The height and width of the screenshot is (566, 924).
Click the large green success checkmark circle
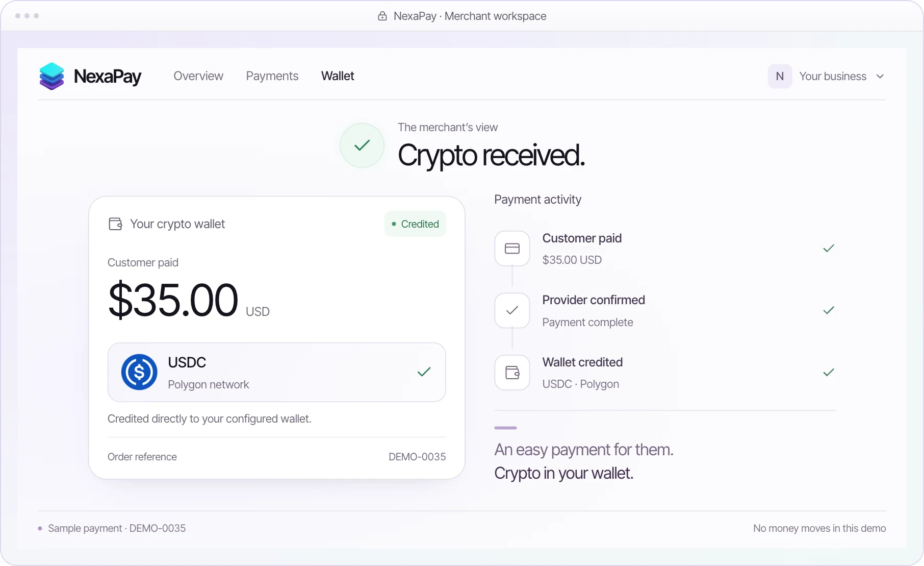click(362, 145)
